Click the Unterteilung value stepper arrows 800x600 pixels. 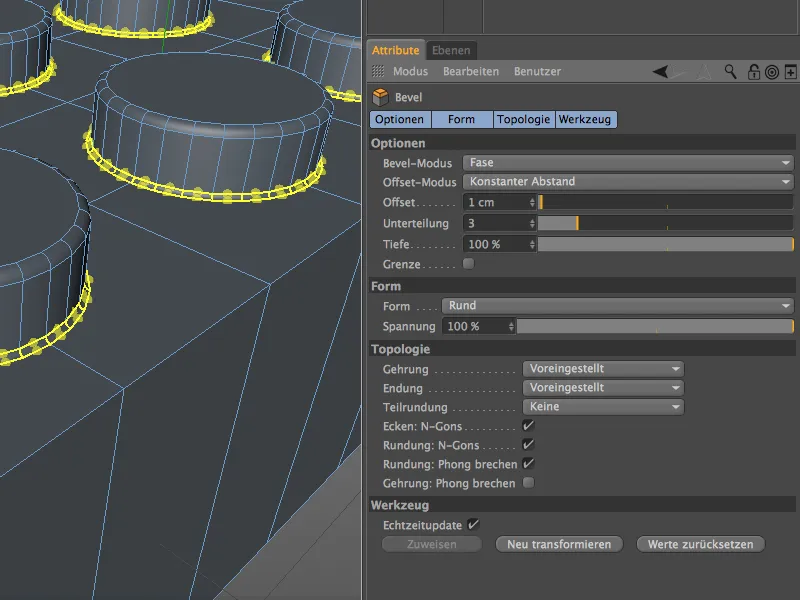click(x=532, y=223)
